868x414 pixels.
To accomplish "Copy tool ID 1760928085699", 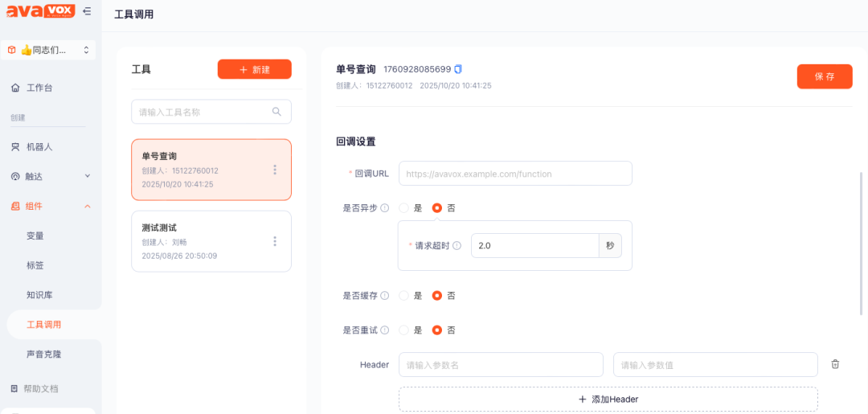I will click(x=458, y=69).
